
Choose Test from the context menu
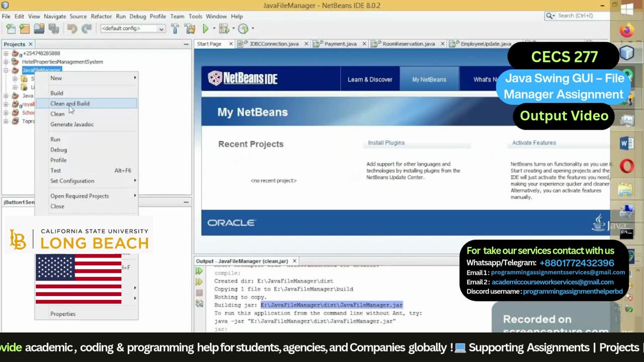87,170
